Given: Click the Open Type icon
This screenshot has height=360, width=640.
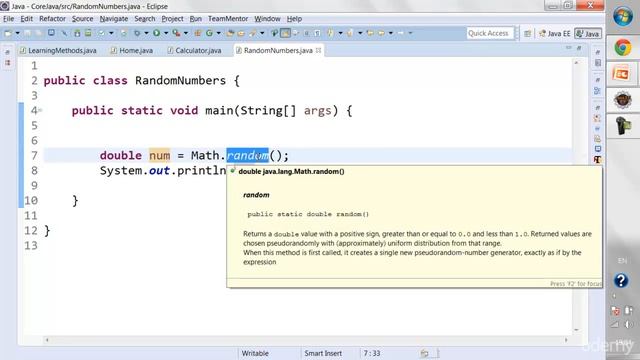Looking at the screenshot, I should pyautogui.click(x=230, y=33).
